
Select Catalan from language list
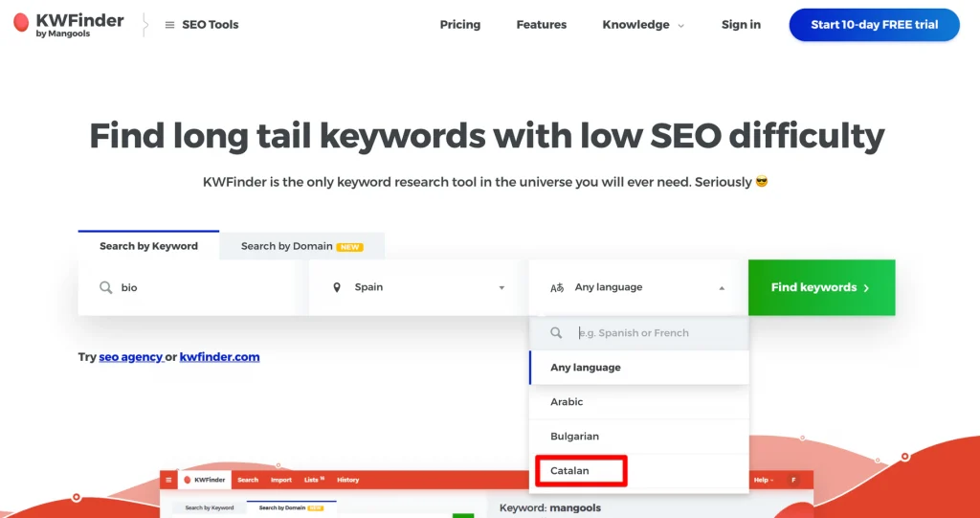638,470
